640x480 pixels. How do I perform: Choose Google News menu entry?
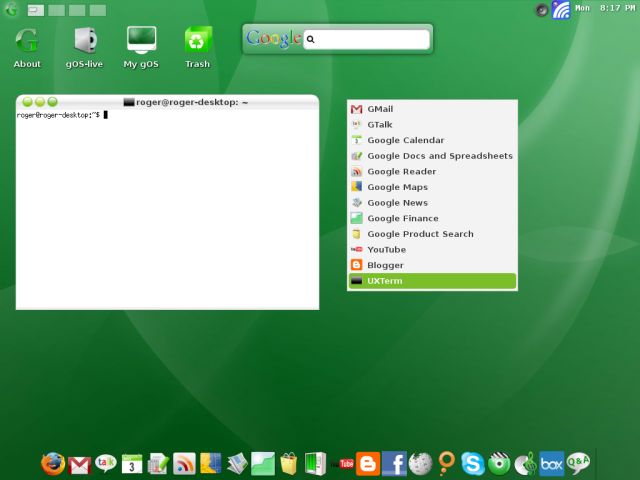coord(432,202)
